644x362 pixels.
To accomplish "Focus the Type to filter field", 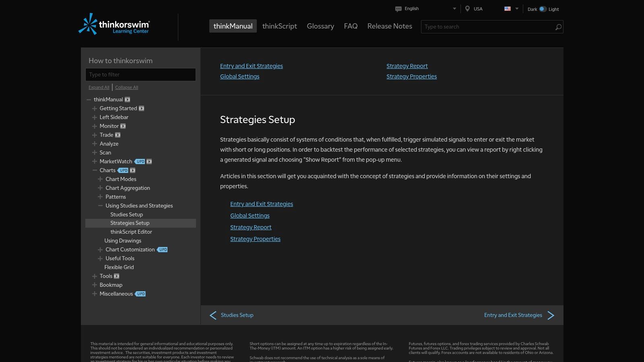I will coord(140,74).
